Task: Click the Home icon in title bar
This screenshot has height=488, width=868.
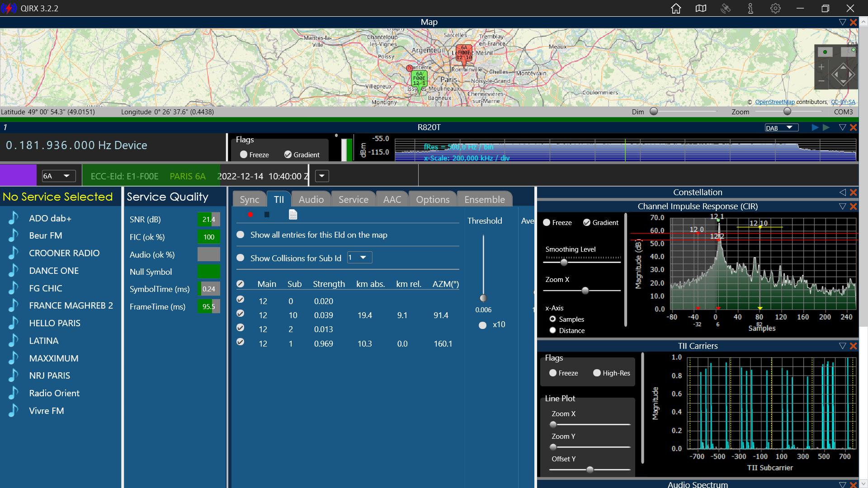Action: click(676, 9)
